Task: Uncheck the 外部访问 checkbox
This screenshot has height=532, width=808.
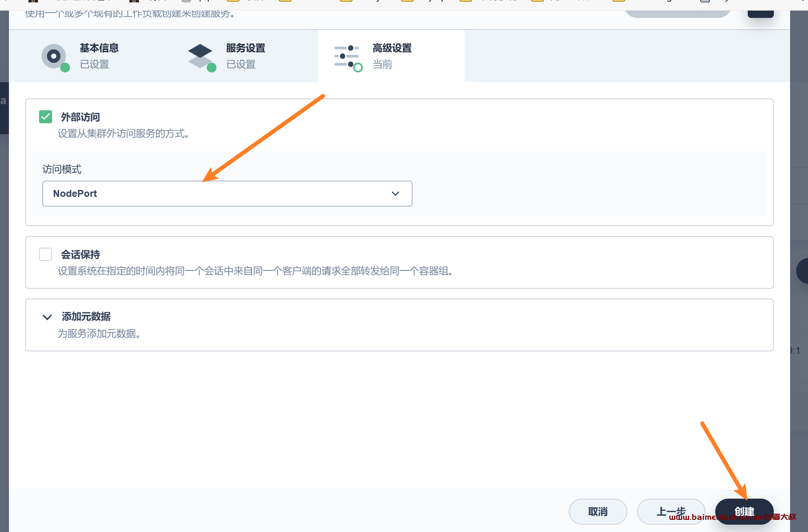Action: [46, 117]
